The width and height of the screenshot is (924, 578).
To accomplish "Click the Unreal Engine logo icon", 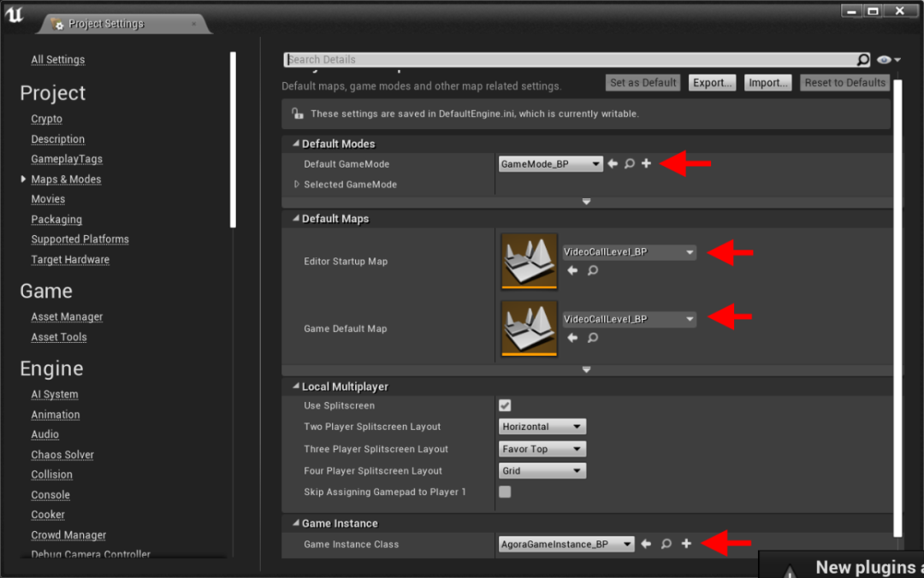I will [x=15, y=15].
